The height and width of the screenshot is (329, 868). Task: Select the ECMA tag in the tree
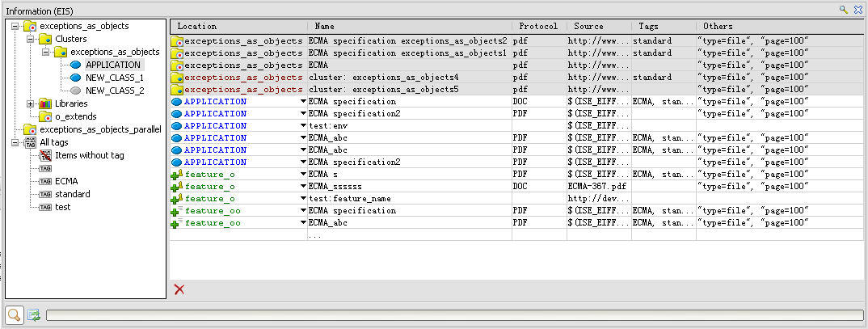pos(66,181)
